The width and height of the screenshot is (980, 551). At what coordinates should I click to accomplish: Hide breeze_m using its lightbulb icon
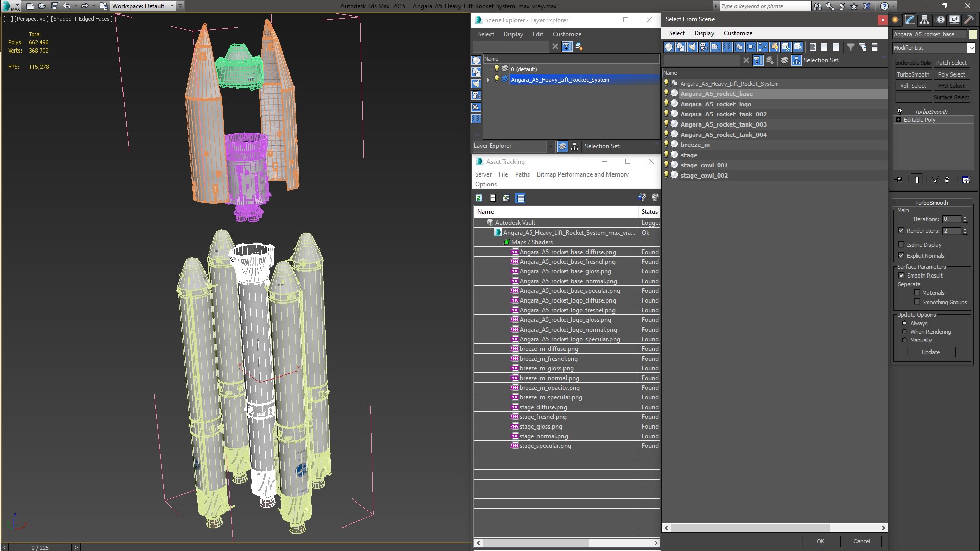[x=666, y=144]
